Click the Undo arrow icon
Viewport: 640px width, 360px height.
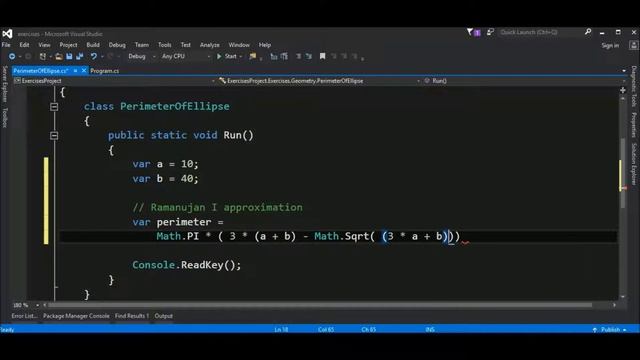pyautogui.click(x=94, y=56)
